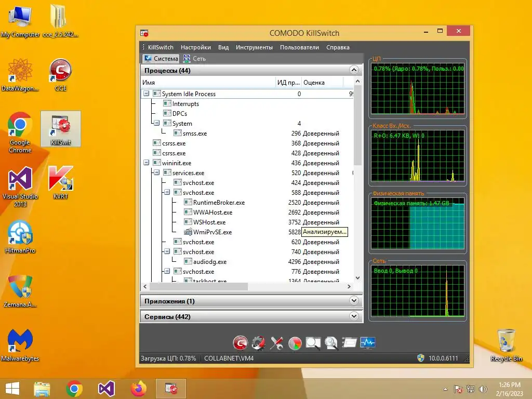The height and width of the screenshot is (399, 532).
Task: Select the WmiPrvSE.exe process row
Action: tap(247, 232)
